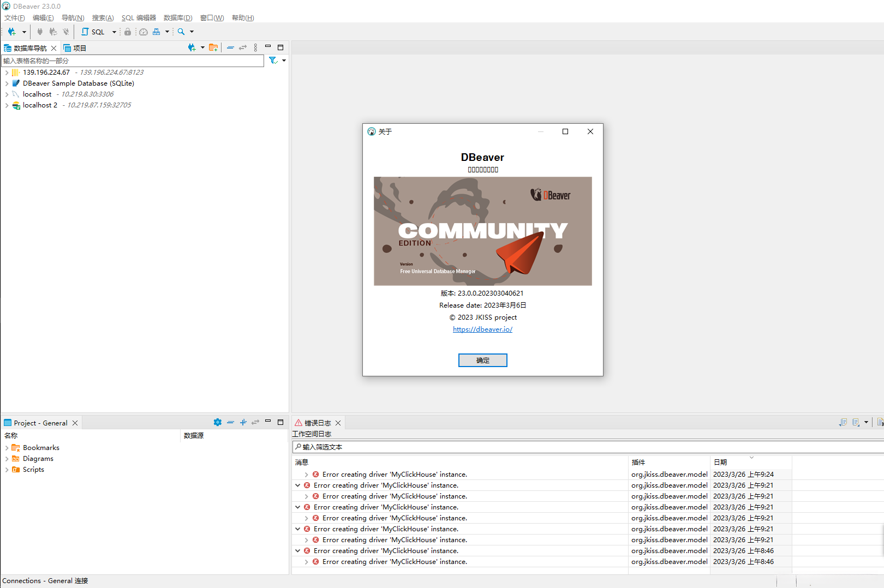Expand the Diagrams folder
The image size is (884, 588).
(x=7, y=459)
